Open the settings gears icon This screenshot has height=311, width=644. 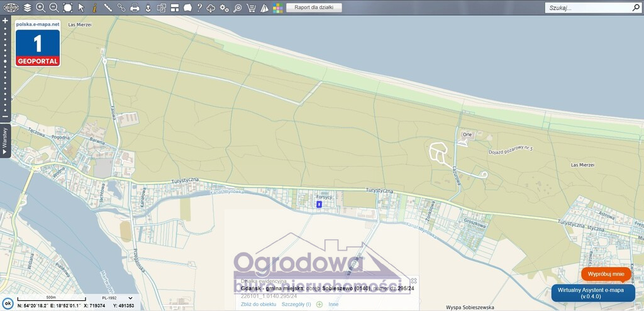tap(224, 8)
